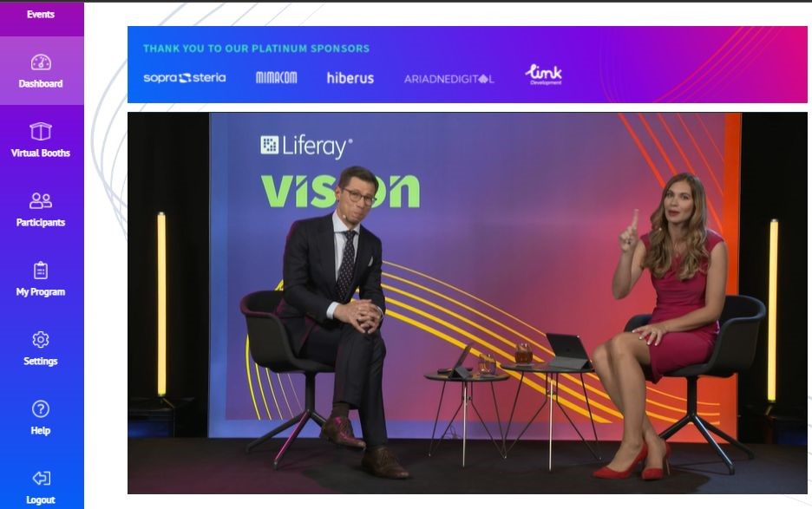Click the Logout arrow icon
Image resolution: width=812 pixels, height=509 pixels.
click(41, 478)
